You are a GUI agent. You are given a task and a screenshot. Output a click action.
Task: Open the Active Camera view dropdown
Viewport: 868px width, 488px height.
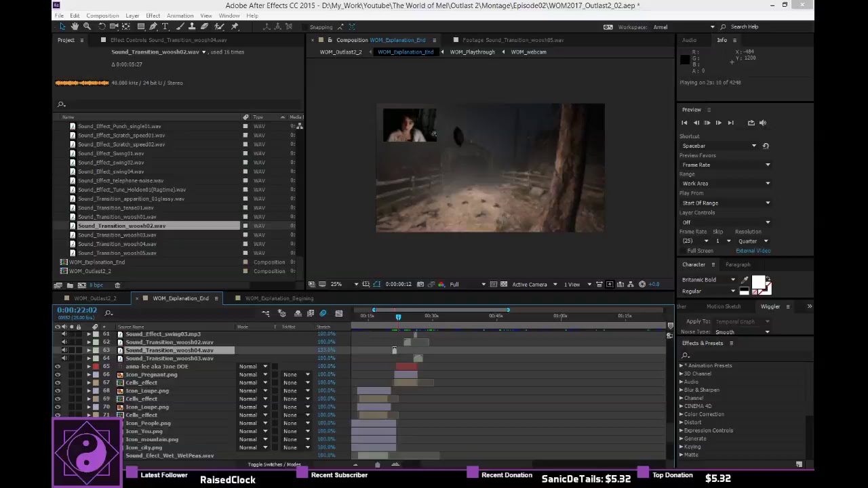pyautogui.click(x=534, y=284)
